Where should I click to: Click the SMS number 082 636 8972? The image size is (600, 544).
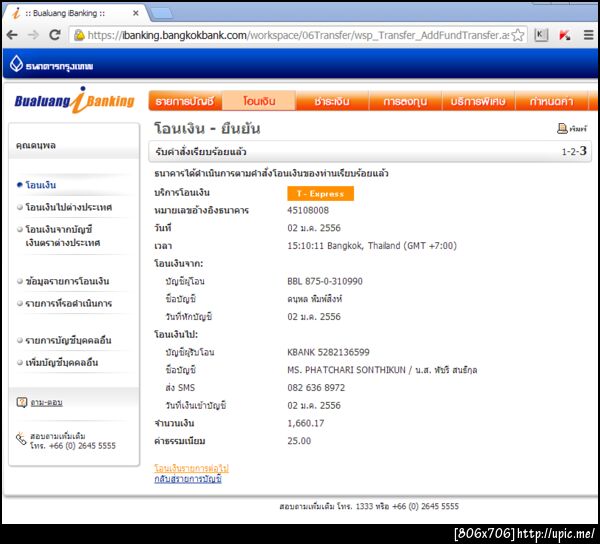pos(316,388)
